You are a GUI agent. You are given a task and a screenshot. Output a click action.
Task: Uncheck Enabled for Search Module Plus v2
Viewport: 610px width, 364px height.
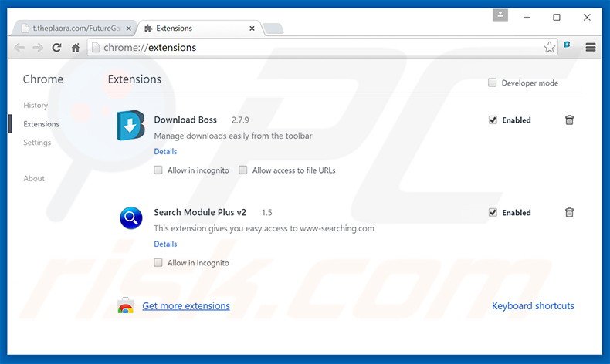[x=493, y=213]
